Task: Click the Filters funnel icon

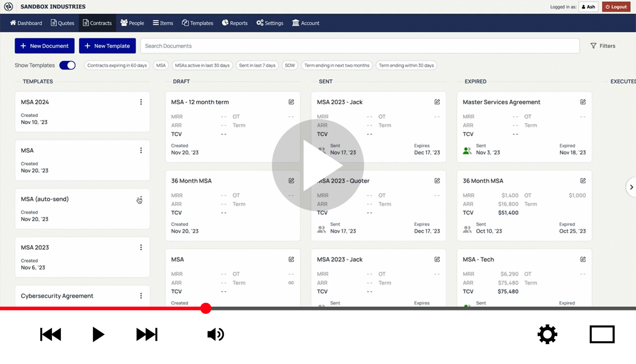Action: tap(594, 46)
